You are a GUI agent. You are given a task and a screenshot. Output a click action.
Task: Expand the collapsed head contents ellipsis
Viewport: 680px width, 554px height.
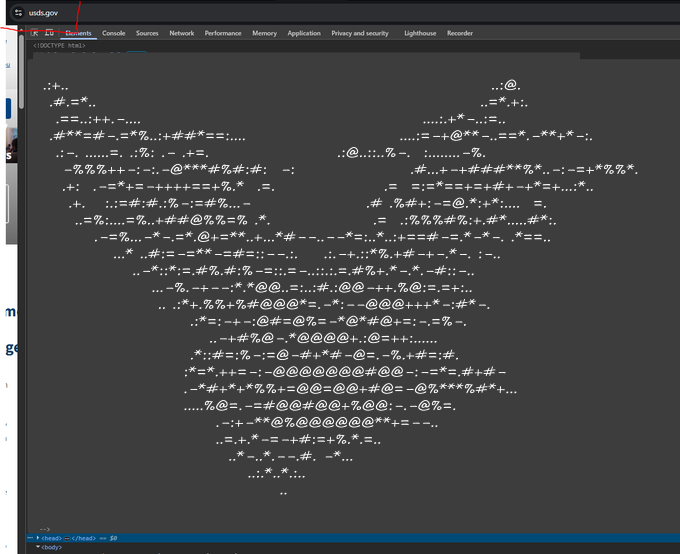(x=67, y=538)
